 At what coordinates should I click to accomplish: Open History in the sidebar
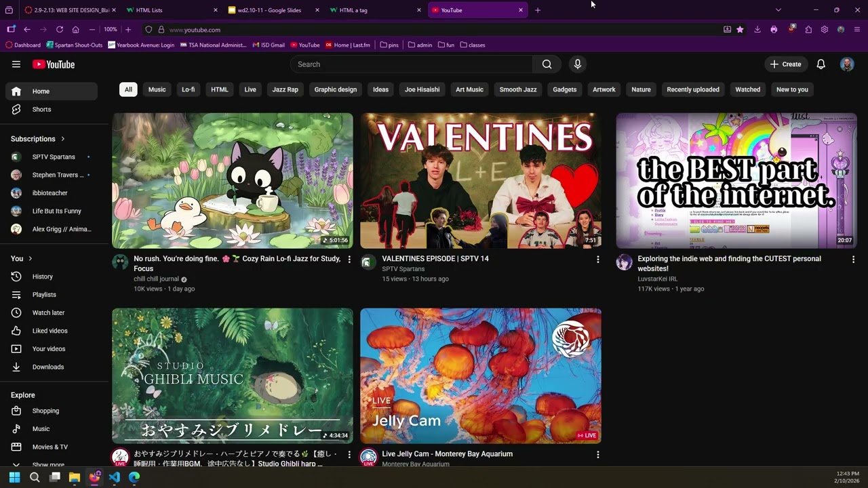(52, 277)
